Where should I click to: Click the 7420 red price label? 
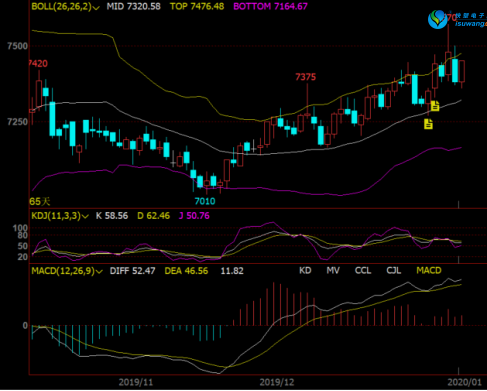click(x=38, y=63)
